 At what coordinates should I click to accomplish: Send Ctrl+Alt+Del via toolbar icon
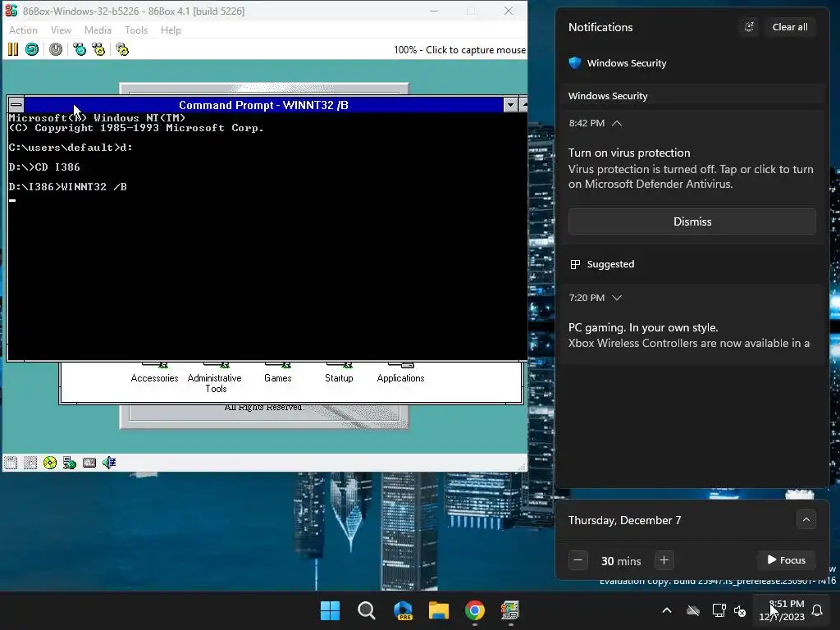pos(80,50)
